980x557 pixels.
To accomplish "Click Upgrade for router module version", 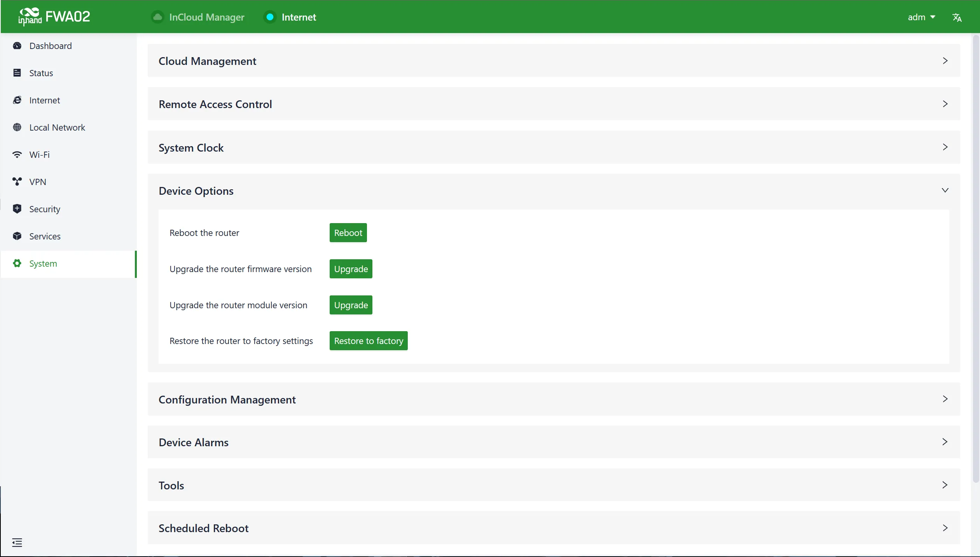I will [351, 305].
